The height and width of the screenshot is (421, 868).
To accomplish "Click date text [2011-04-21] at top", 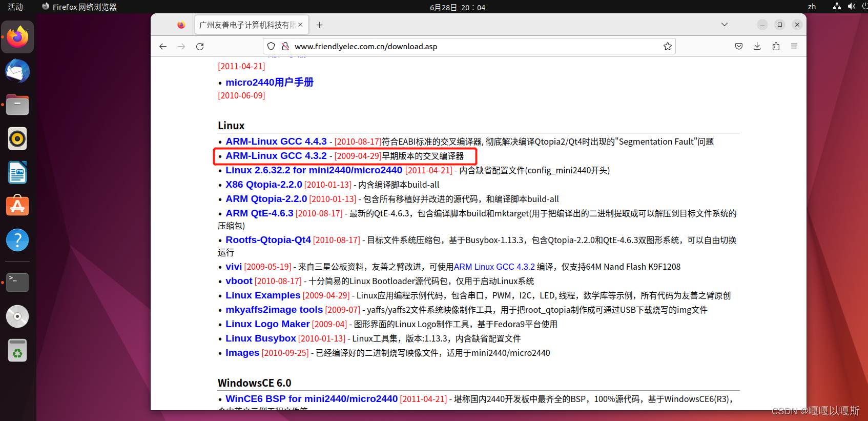I will 241,66.
